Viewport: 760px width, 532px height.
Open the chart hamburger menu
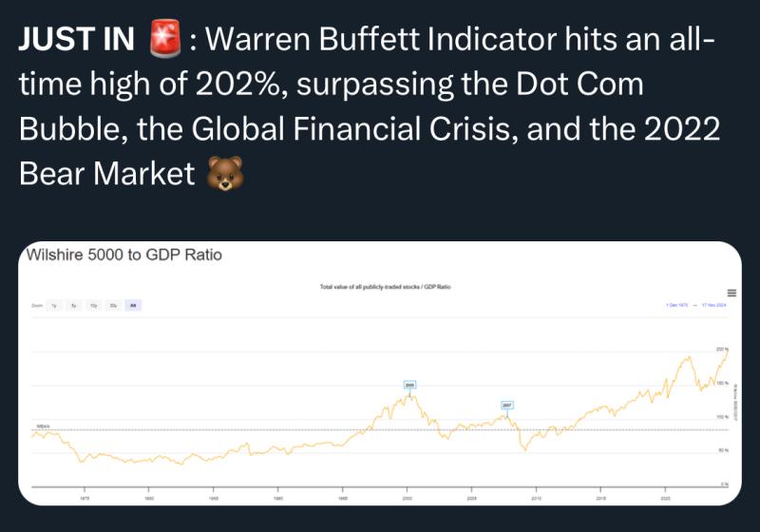tap(731, 293)
